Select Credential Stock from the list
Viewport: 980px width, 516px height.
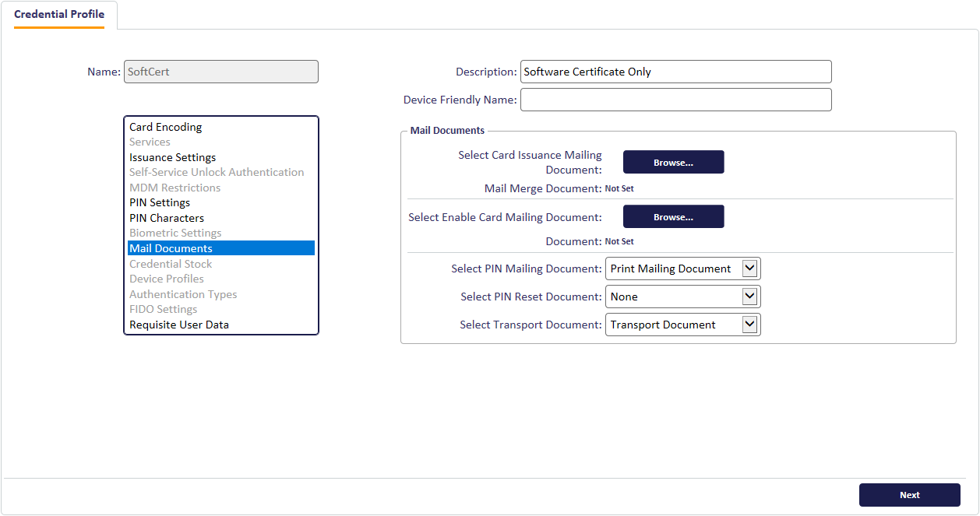171,264
